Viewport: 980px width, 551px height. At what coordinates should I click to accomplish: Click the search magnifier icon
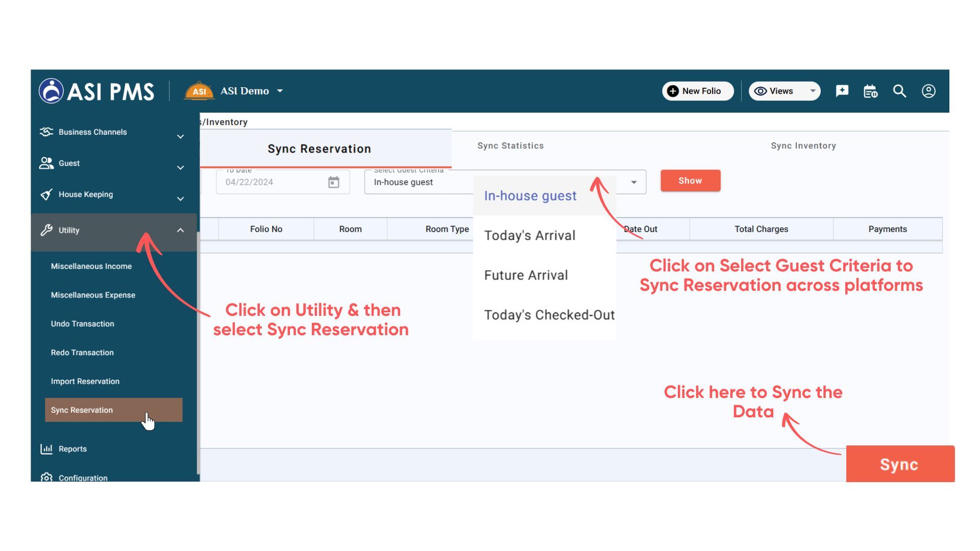(x=899, y=91)
